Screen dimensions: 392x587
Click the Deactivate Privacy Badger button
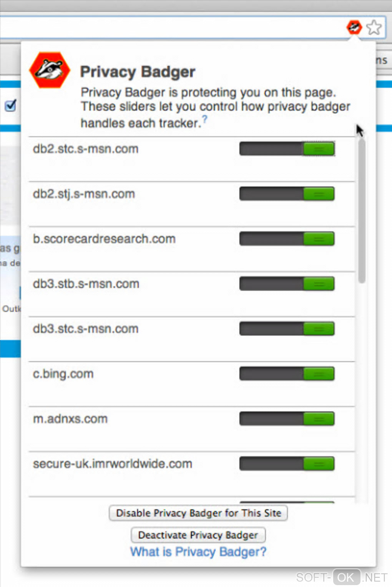pyautogui.click(x=198, y=535)
